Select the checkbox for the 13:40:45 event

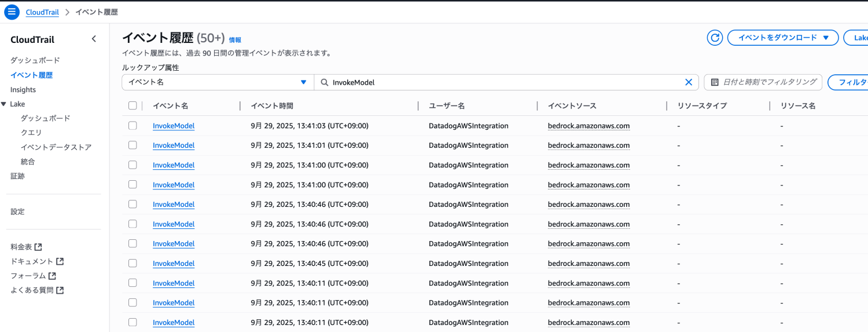(x=133, y=263)
